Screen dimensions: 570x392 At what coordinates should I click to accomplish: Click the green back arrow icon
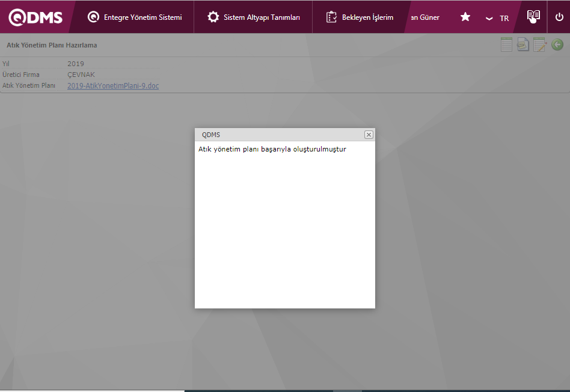click(557, 44)
